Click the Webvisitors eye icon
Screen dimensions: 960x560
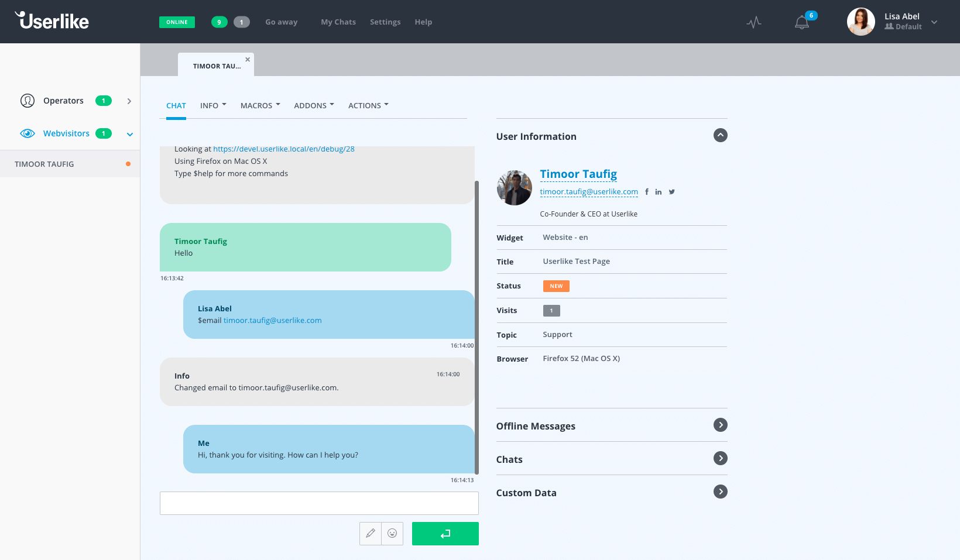coord(28,133)
